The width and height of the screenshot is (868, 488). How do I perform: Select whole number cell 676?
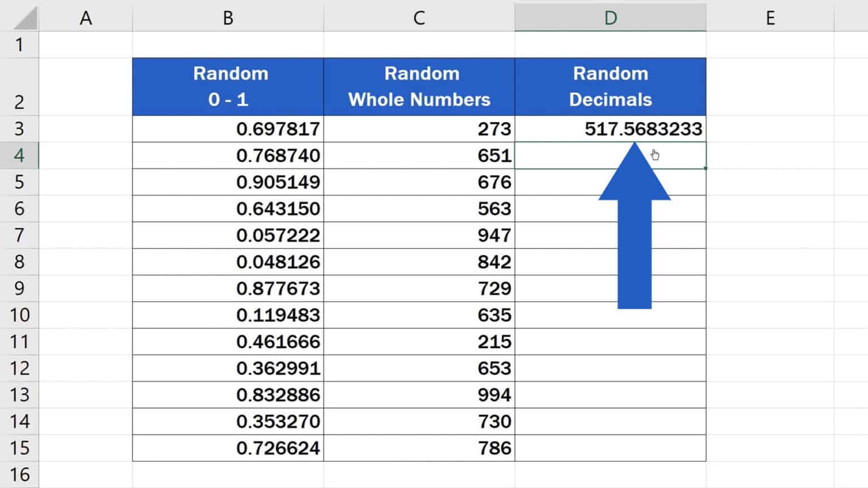(x=419, y=182)
